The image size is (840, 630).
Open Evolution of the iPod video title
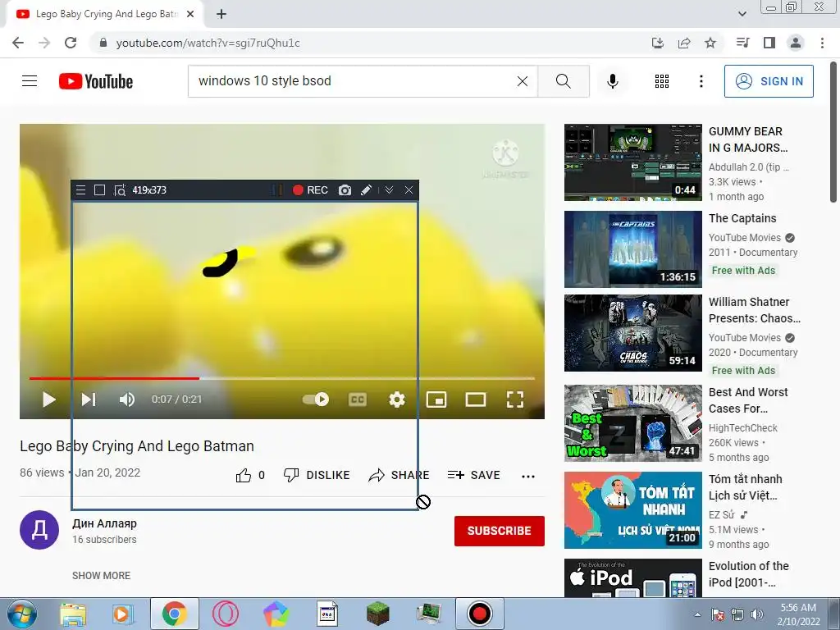748,573
